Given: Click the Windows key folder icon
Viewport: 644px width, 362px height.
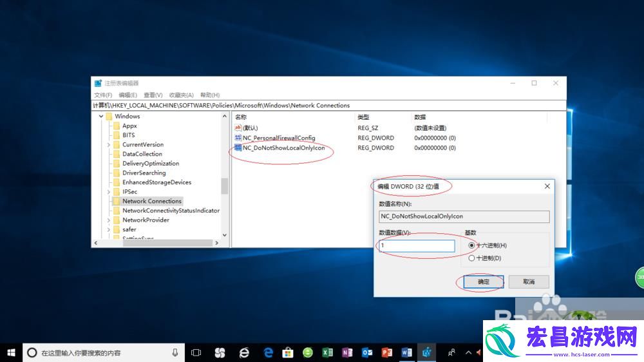Looking at the screenshot, I should coord(109,117).
